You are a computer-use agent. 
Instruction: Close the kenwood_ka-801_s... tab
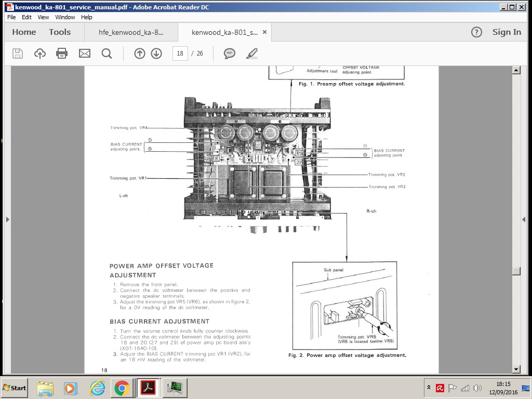point(264,32)
